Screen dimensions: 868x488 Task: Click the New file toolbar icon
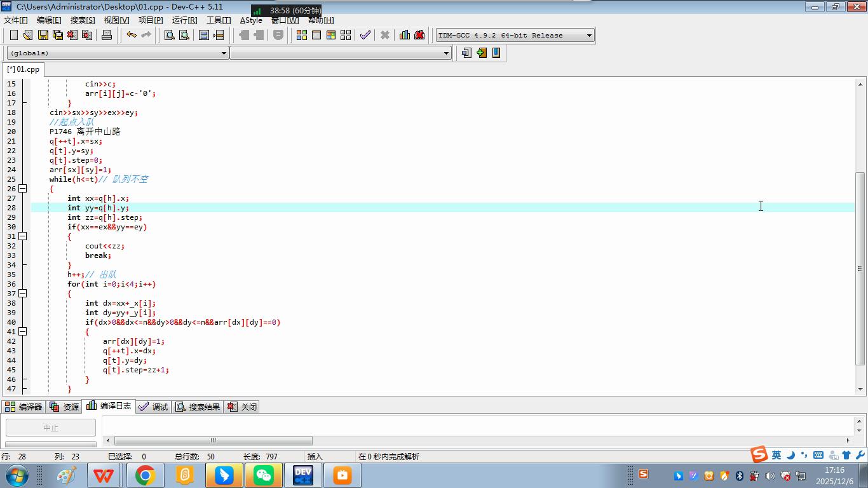[13, 35]
